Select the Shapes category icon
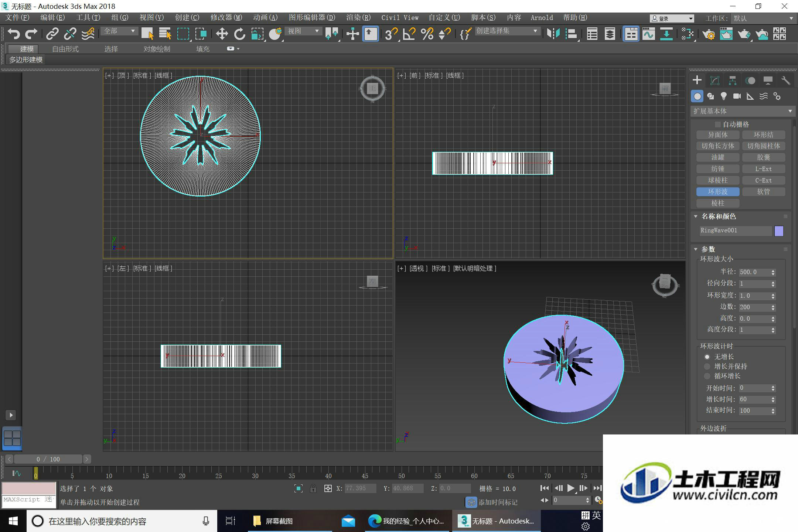Screen dimensions: 798x532 pyautogui.click(x=710, y=96)
